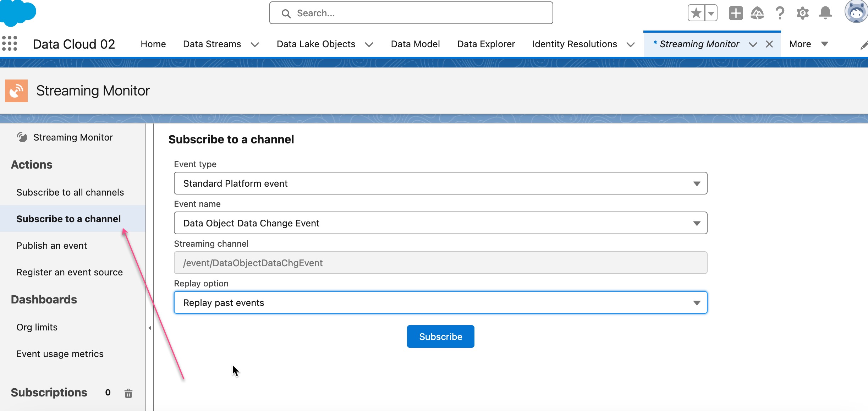Image resolution: width=868 pixels, height=411 pixels.
Task: Click the Favorites star icon
Action: (x=696, y=13)
